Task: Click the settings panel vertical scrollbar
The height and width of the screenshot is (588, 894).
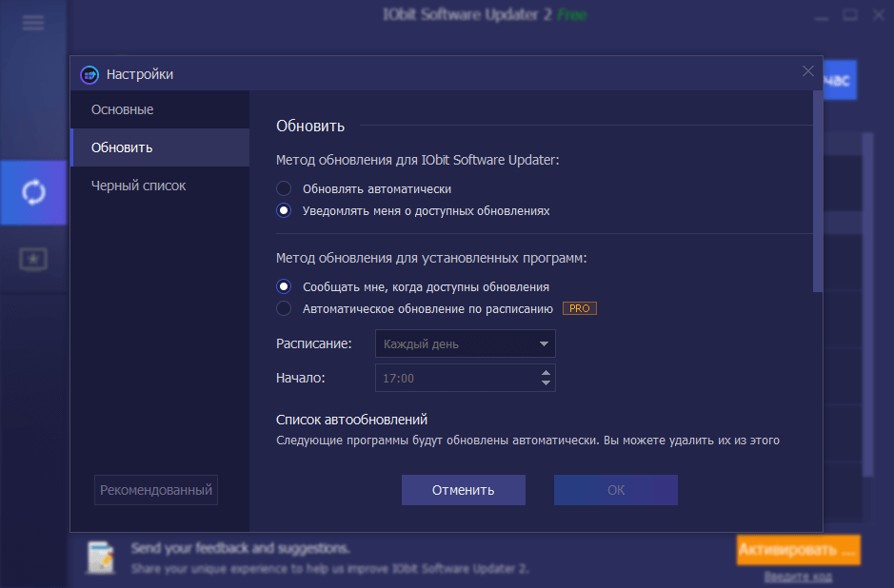Action: point(818,190)
